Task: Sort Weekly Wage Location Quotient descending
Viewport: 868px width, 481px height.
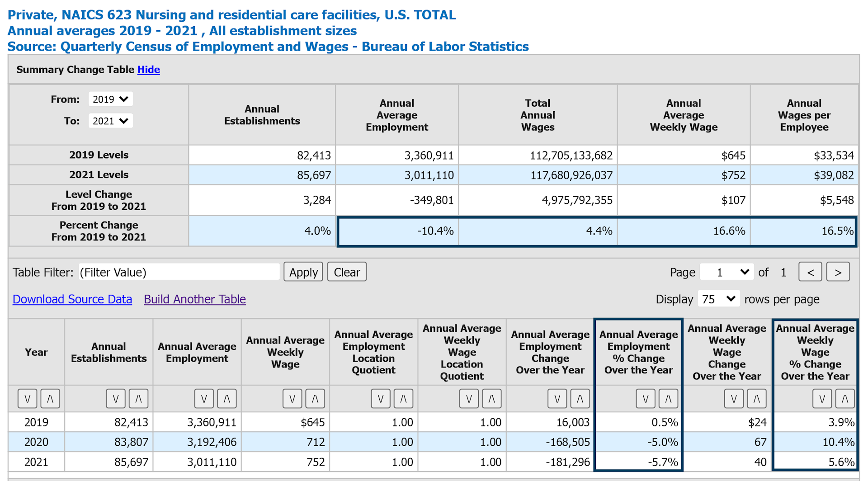Action: point(469,398)
